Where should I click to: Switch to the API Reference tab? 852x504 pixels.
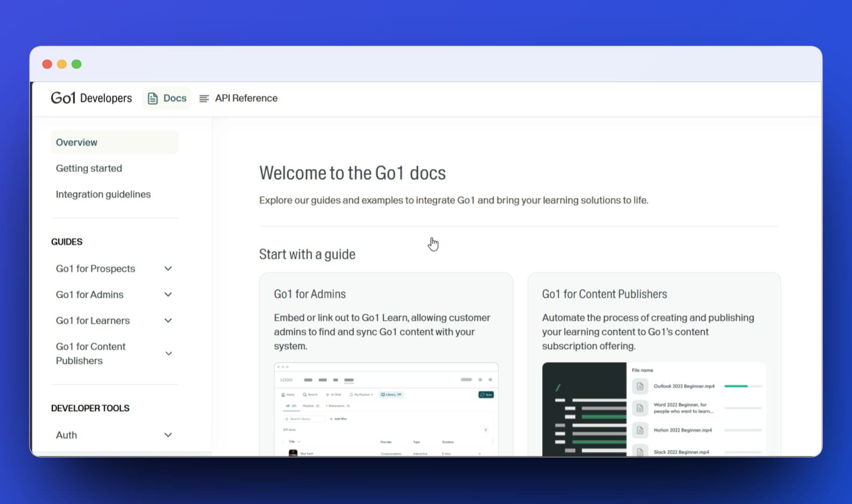point(239,98)
